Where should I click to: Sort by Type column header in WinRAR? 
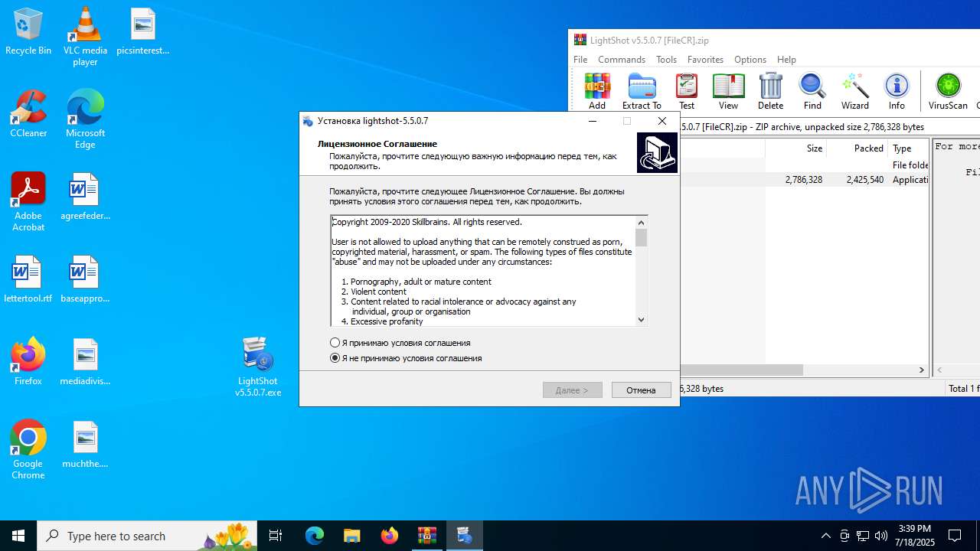(x=909, y=148)
